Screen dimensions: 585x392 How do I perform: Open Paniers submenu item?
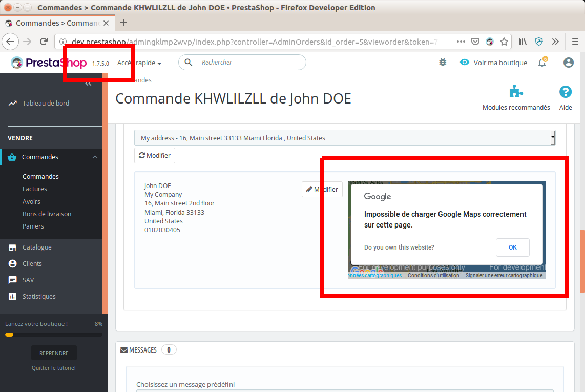click(x=33, y=226)
